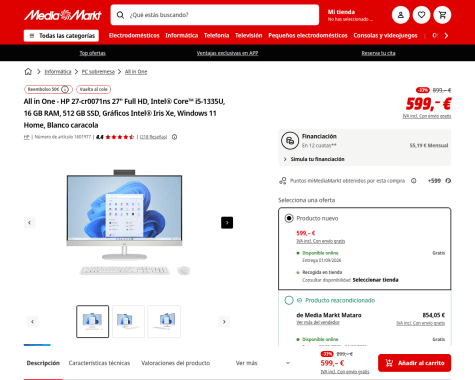The height and width of the screenshot is (380, 475).
Task: Click info icon in Reembolso 50€ badge
Action: (x=65, y=89)
